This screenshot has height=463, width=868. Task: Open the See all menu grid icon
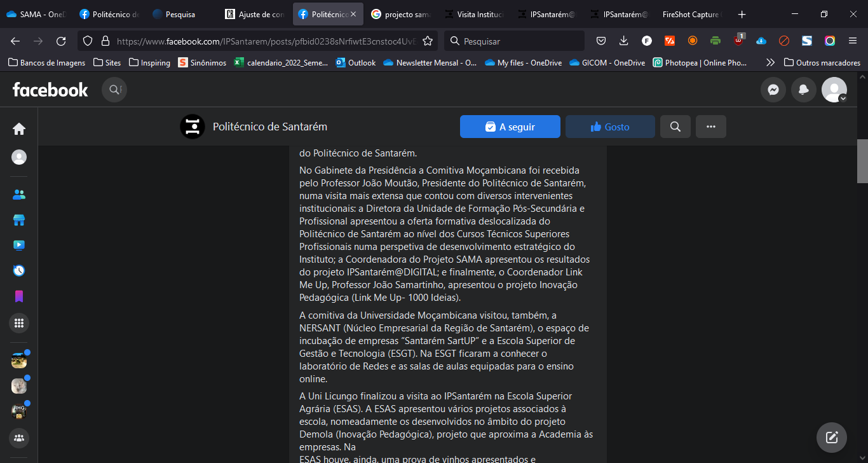click(x=19, y=322)
